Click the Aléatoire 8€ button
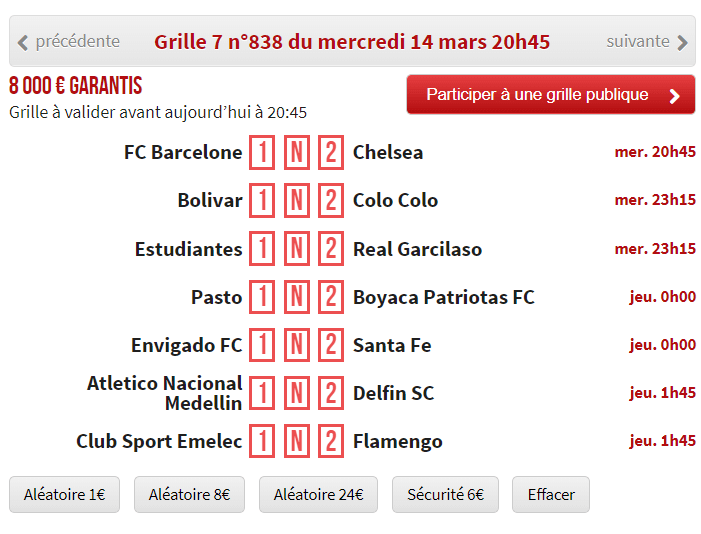The image size is (701, 534). [x=189, y=494]
